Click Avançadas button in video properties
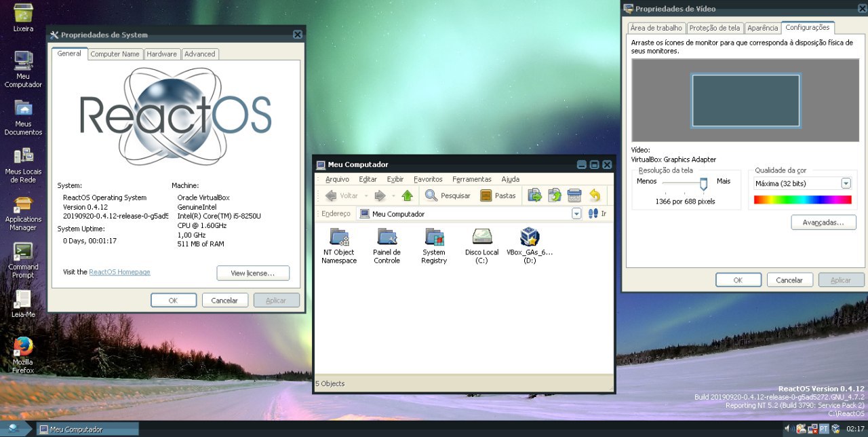Image resolution: width=868 pixels, height=437 pixels. point(823,223)
